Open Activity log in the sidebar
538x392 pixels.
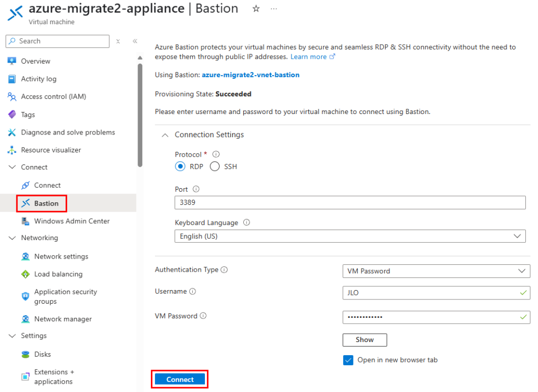(39, 79)
